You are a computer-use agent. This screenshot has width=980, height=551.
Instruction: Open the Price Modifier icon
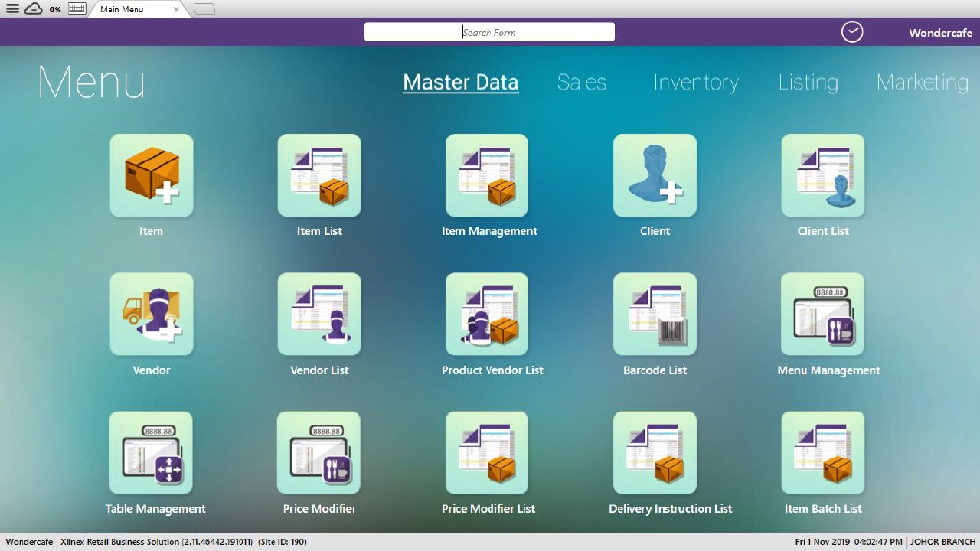(318, 453)
